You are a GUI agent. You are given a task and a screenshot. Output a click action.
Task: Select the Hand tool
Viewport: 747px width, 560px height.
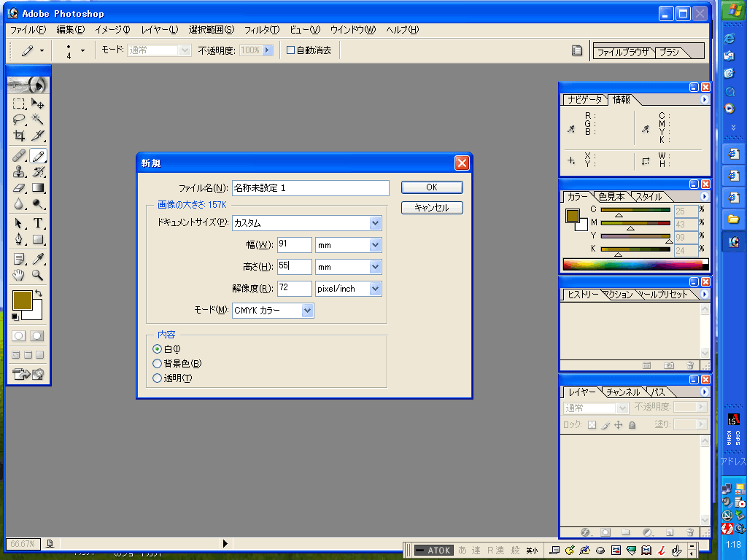click(x=19, y=276)
